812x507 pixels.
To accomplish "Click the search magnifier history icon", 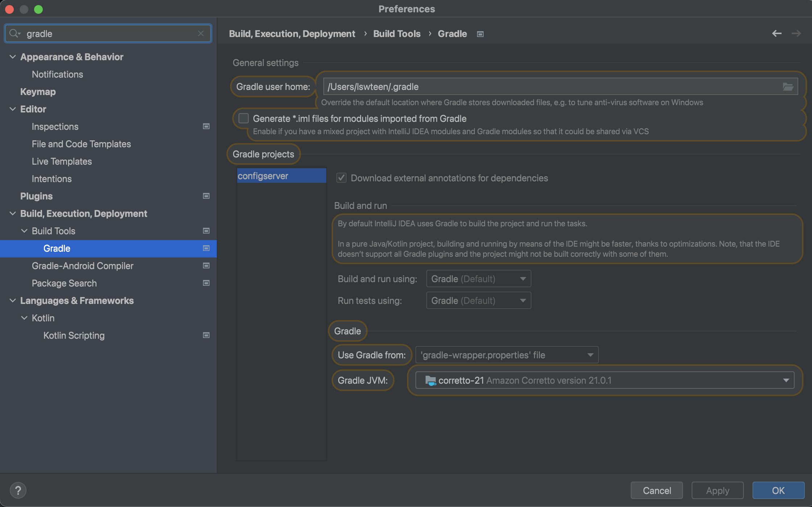I will pyautogui.click(x=14, y=33).
